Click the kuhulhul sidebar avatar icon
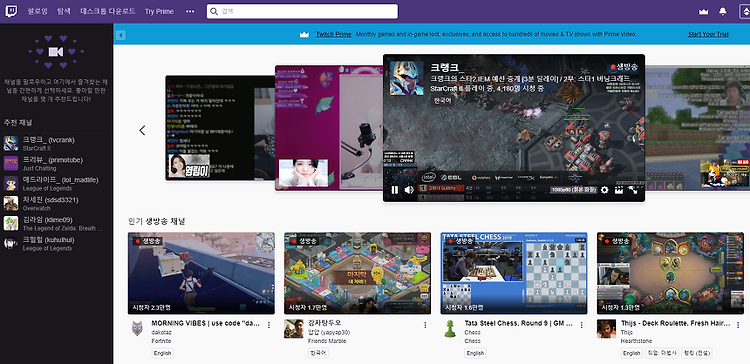The height and width of the screenshot is (364, 750). 11,243
